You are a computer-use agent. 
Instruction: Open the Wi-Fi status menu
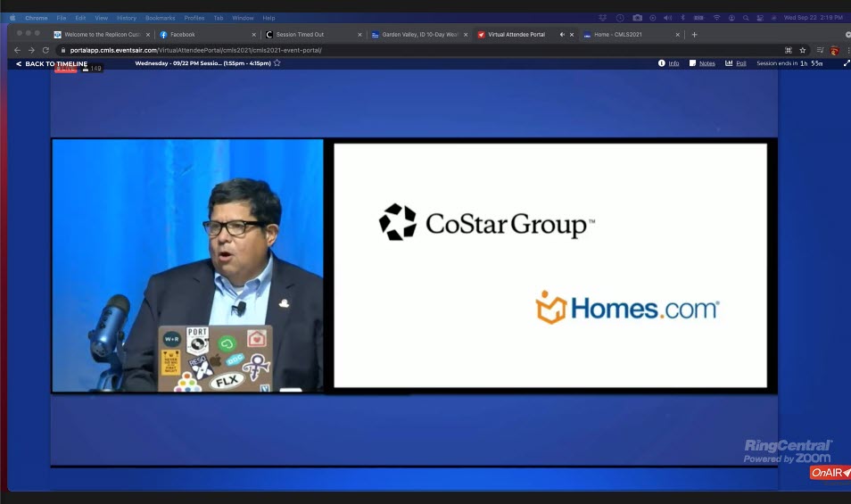(x=717, y=18)
